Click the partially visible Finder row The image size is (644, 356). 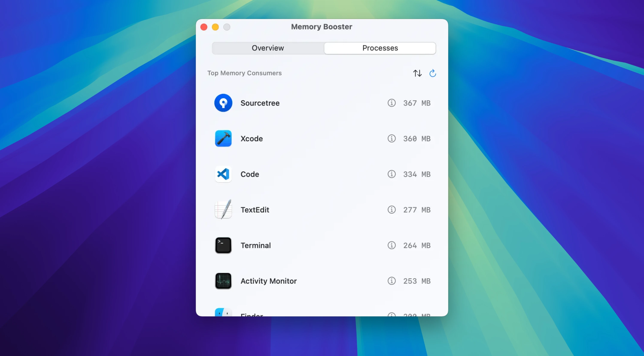tap(322, 312)
